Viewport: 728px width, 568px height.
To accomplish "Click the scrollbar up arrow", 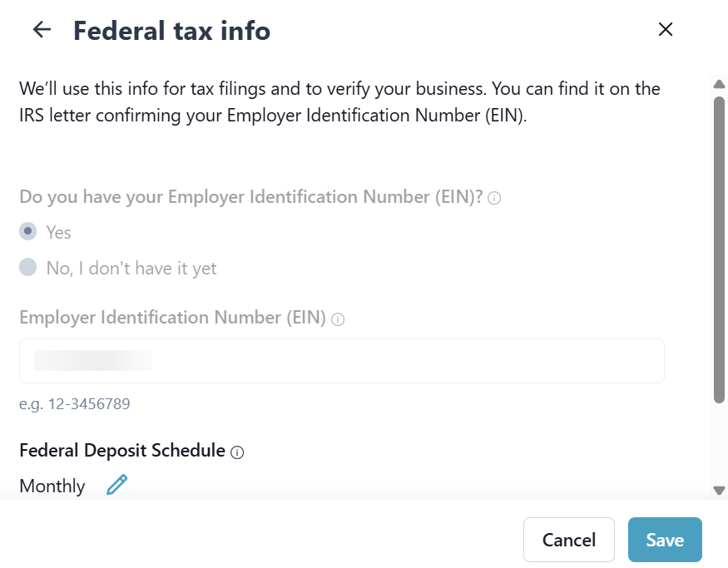I will [x=719, y=84].
